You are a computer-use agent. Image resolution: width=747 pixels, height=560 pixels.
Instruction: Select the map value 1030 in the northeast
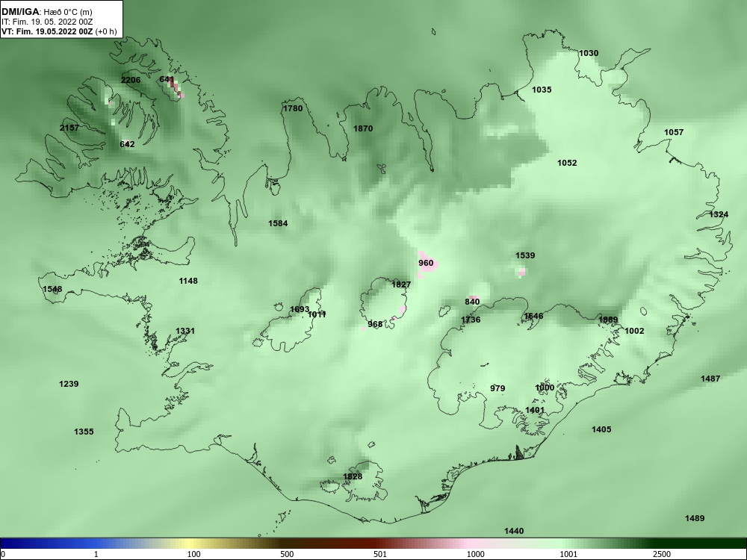point(589,53)
